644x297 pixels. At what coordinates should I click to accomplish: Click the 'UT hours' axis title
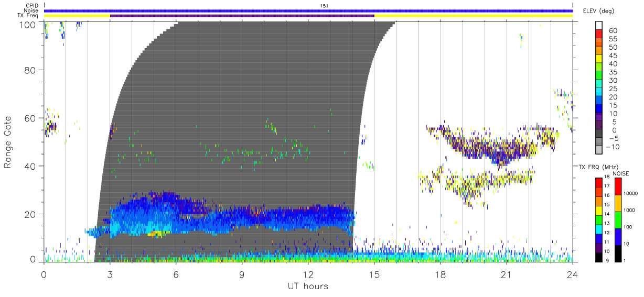tap(308, 287)
